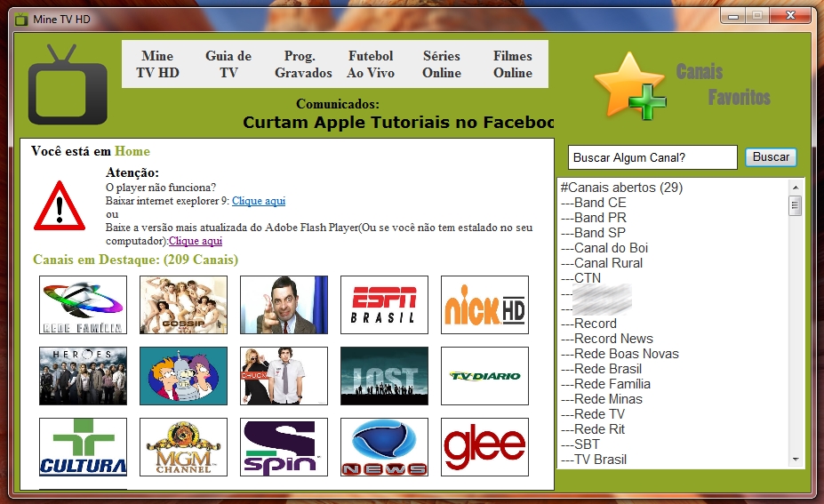Click the Canais Favoritos label

tap(723, 84)
